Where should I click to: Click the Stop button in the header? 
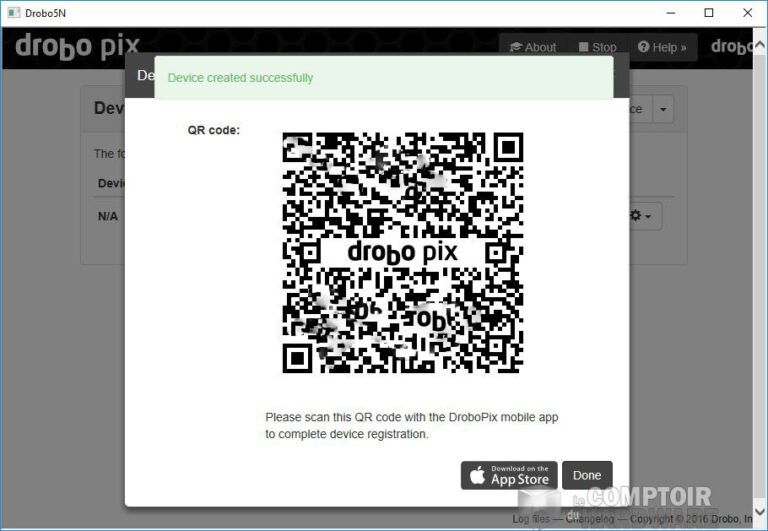pyautogui.click(x=598, y=48)
